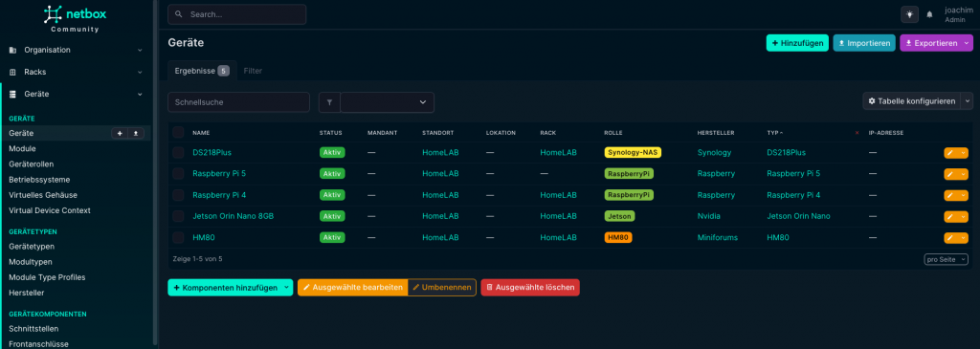Edit Jetson Orin Nano 8GB via pencil icon
980x349 pixels.
click(x=950, y=217)
